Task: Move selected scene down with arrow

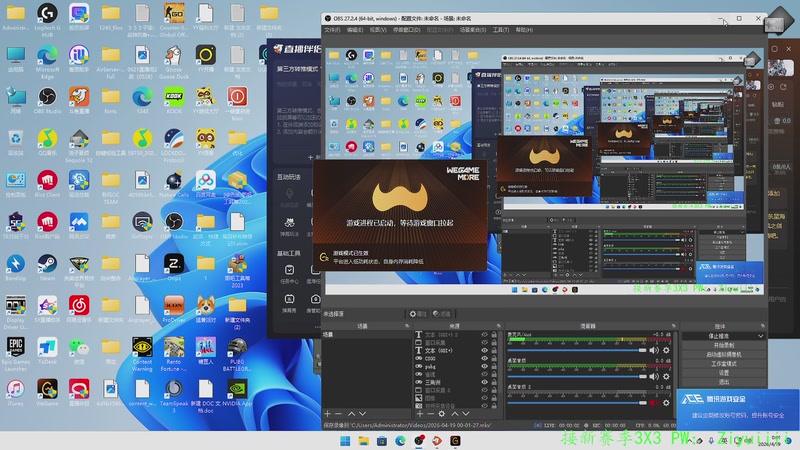Action: coord(364,413)
